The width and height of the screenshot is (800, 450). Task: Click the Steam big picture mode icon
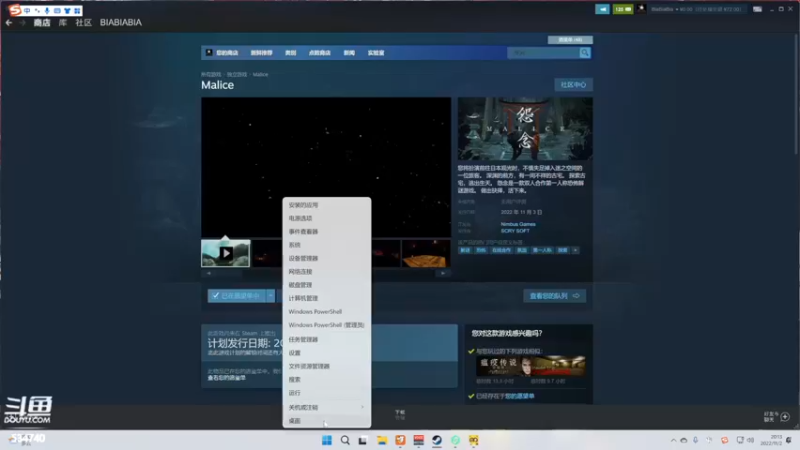(x=757, y=9)
